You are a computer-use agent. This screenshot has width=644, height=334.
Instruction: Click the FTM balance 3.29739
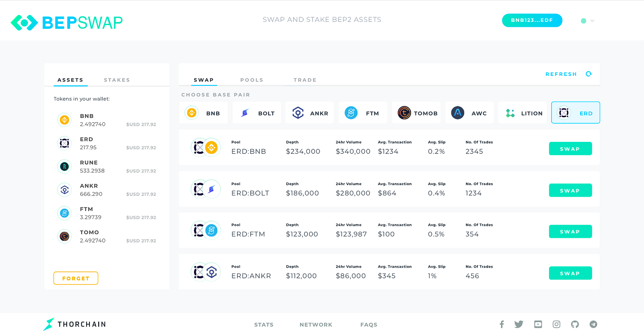coord(91,217)
